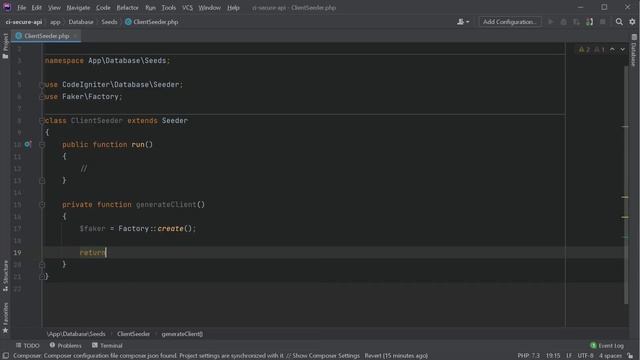Go to previous highlighted error arrow
Screen dimensions: 640x360
[612, 49]
